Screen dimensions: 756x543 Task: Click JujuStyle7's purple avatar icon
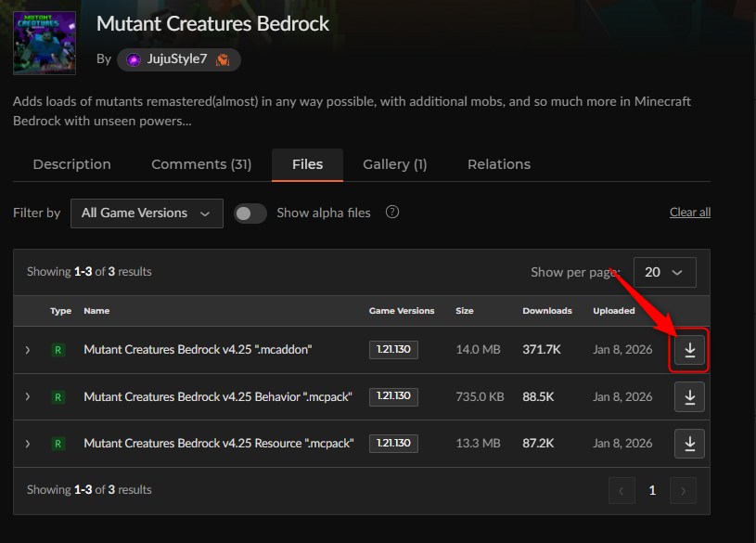[x=134, y=59]
